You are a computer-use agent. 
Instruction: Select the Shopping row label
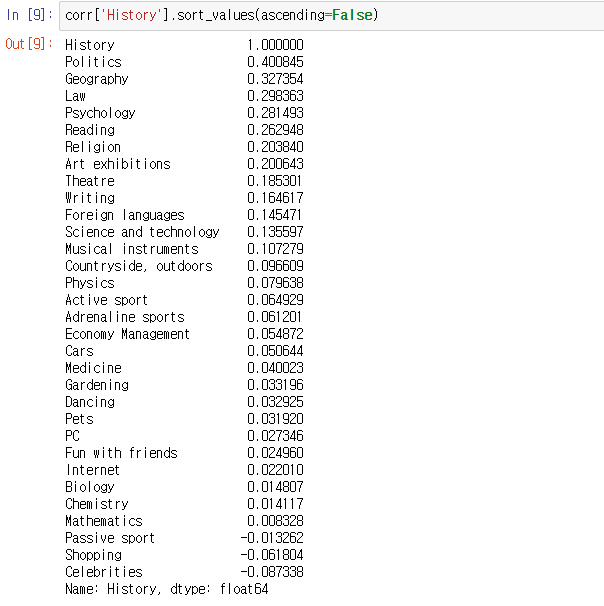pyautogui.click(x=93, y=555)
